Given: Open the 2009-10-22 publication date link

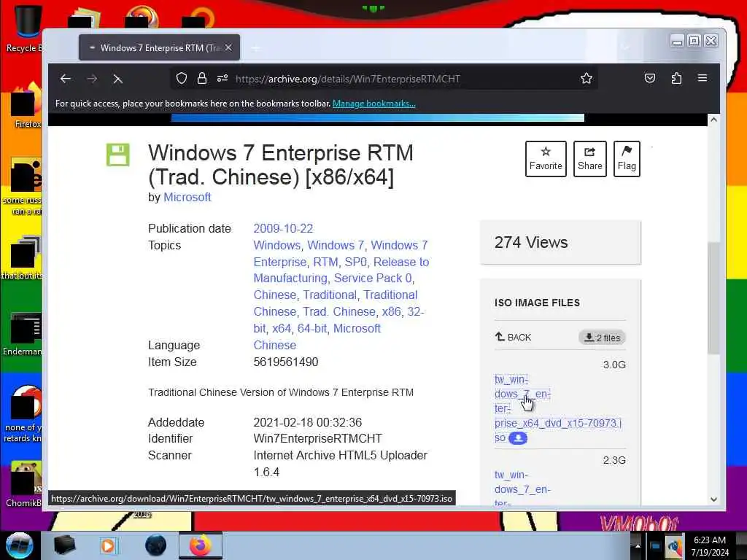Looking at the screenshot, I should (x=283, y=228).
